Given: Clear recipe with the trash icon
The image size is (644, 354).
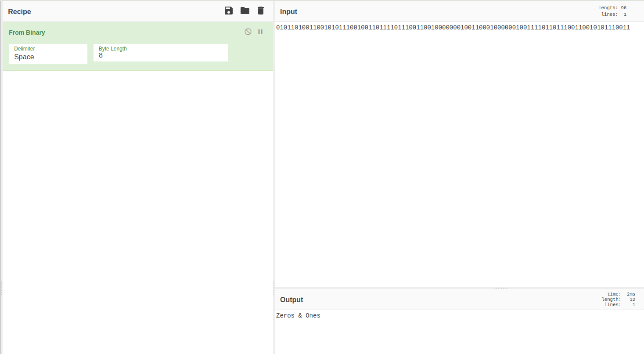Looking at the screenshot, I should point(261,11).
